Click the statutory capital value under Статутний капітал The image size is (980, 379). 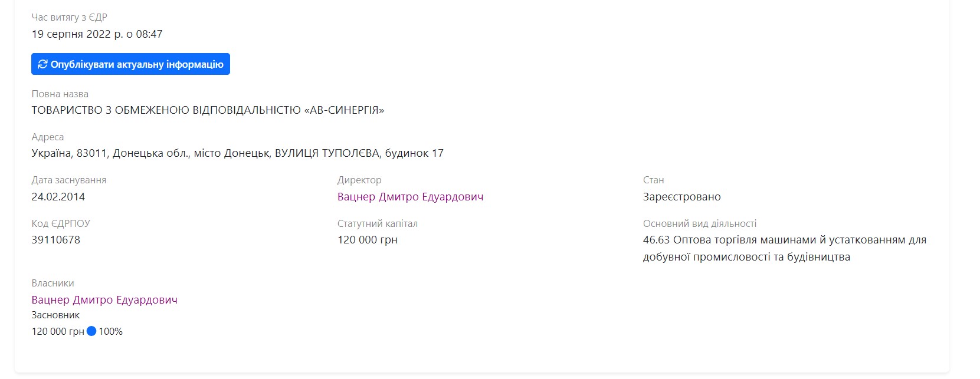367,240
